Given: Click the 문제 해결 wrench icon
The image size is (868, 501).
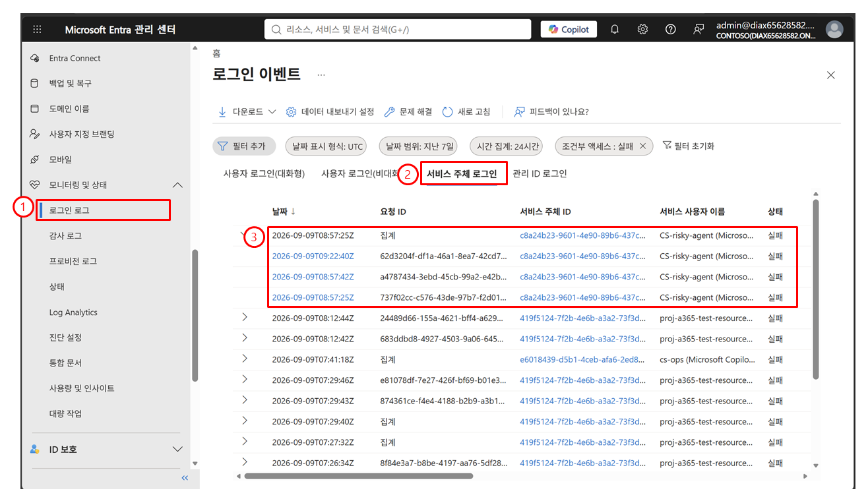Looking at the screenshot, I should [389, 112].
